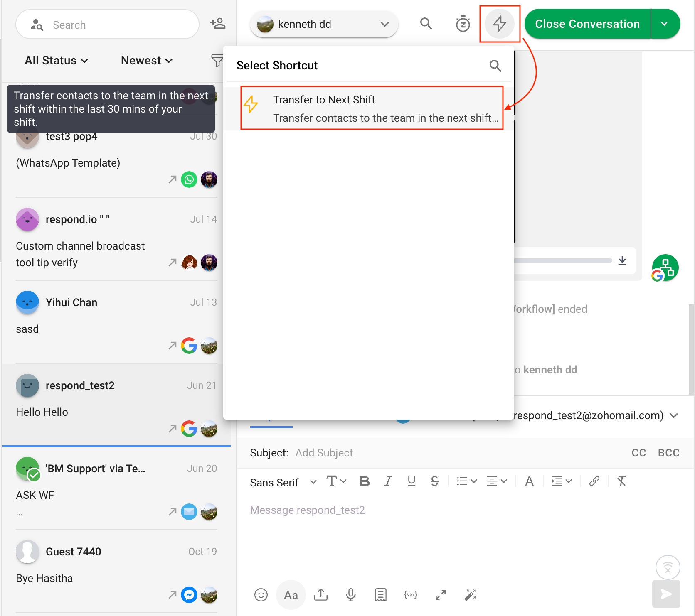Viewport: 695px width, 616px height.
Task: Record a voice message with the microphone icon
Action: tap(350, 594)
